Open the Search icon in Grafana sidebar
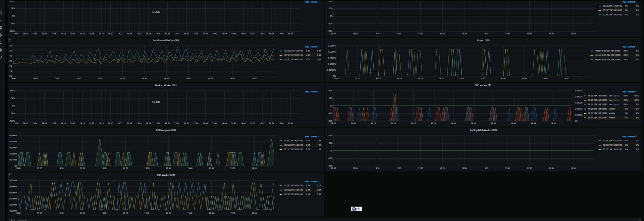 click(1, 13)
